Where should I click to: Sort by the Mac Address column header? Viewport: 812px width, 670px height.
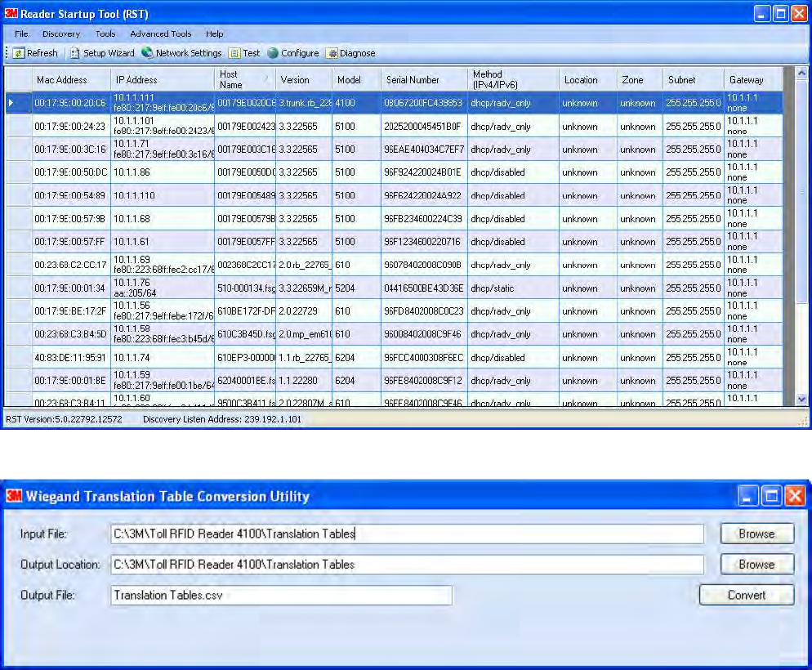coord(71,80)
